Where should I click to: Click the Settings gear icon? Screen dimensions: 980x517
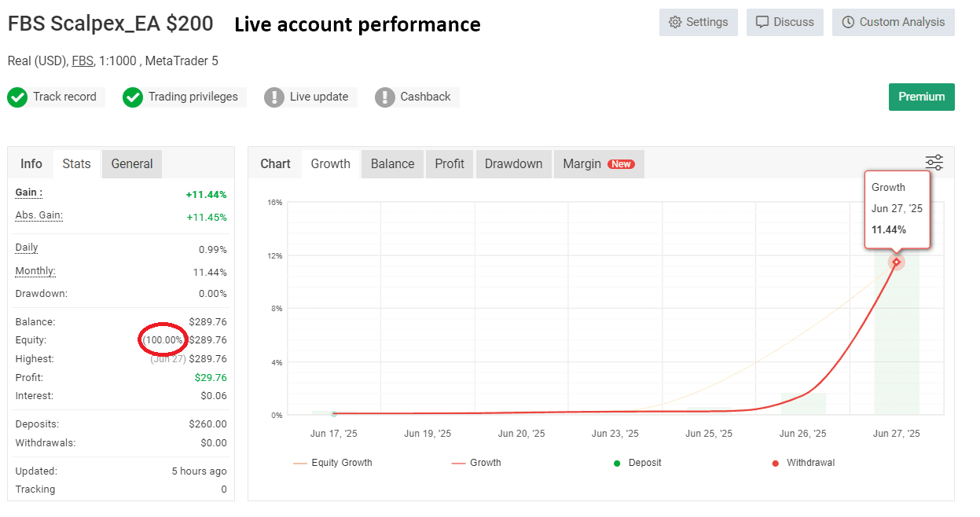click(674, 22)
